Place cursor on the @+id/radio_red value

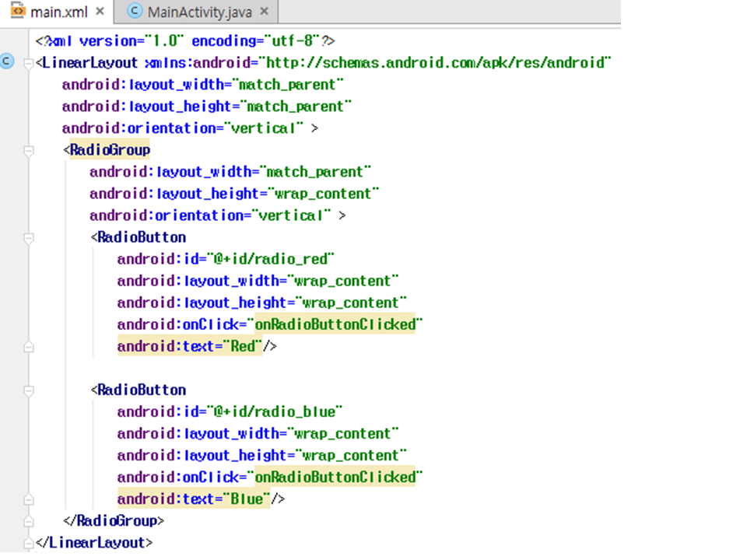272,259
